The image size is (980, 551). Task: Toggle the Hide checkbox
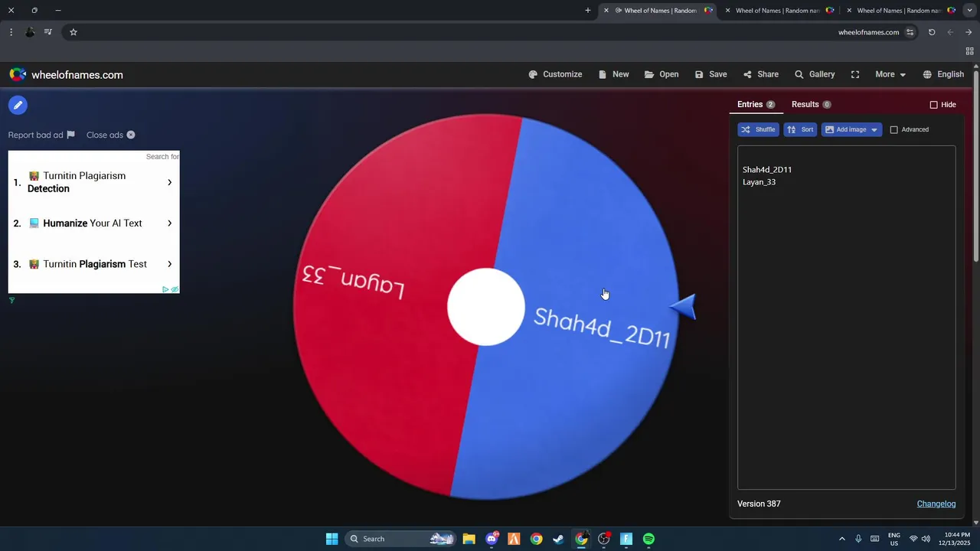(x=933, y=105)
